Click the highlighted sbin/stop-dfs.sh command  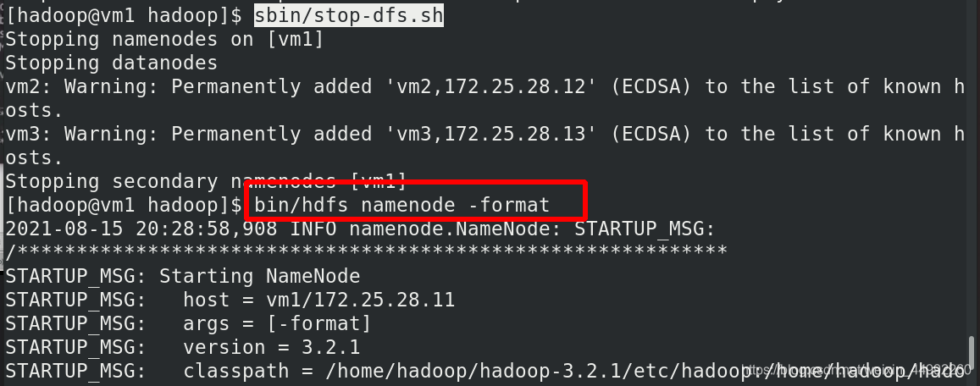pyautogui.click(x=349, y=15)
